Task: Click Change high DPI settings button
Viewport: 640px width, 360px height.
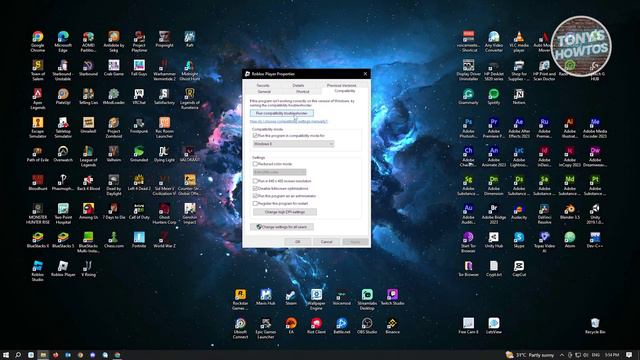Action: (285, 212)
